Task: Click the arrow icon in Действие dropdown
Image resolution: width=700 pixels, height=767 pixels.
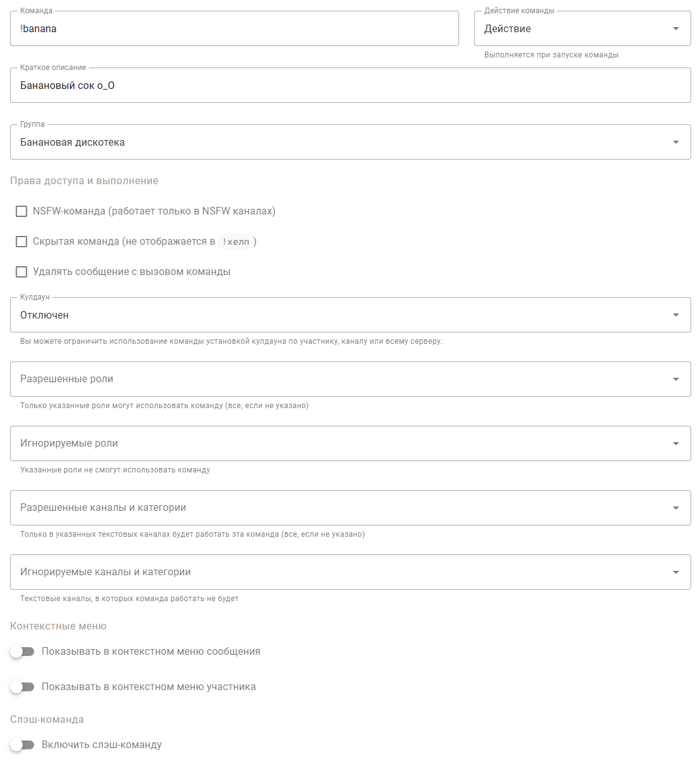Action: [676, 28]
